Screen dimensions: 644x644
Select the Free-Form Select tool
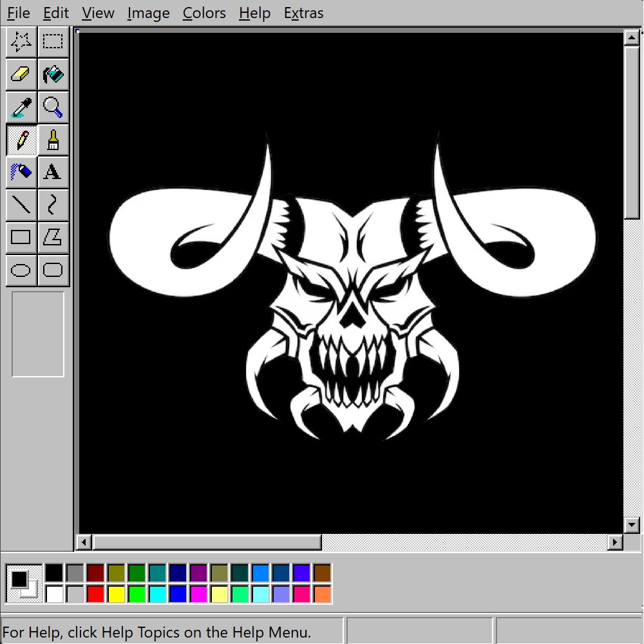21,42
